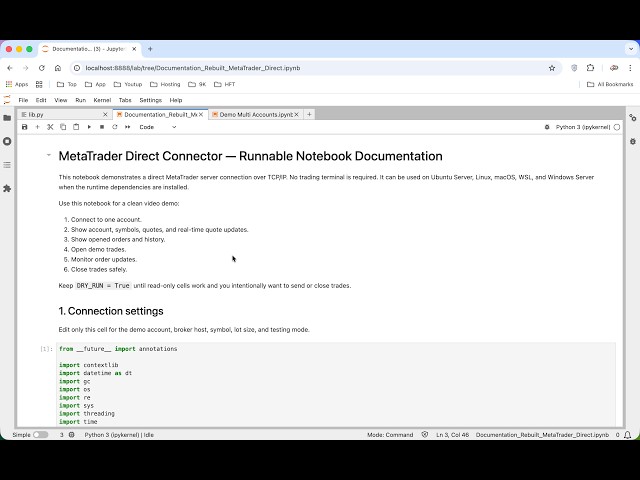
Task: Click the 'Mode: Command' status text
Action: pos(390,435)
